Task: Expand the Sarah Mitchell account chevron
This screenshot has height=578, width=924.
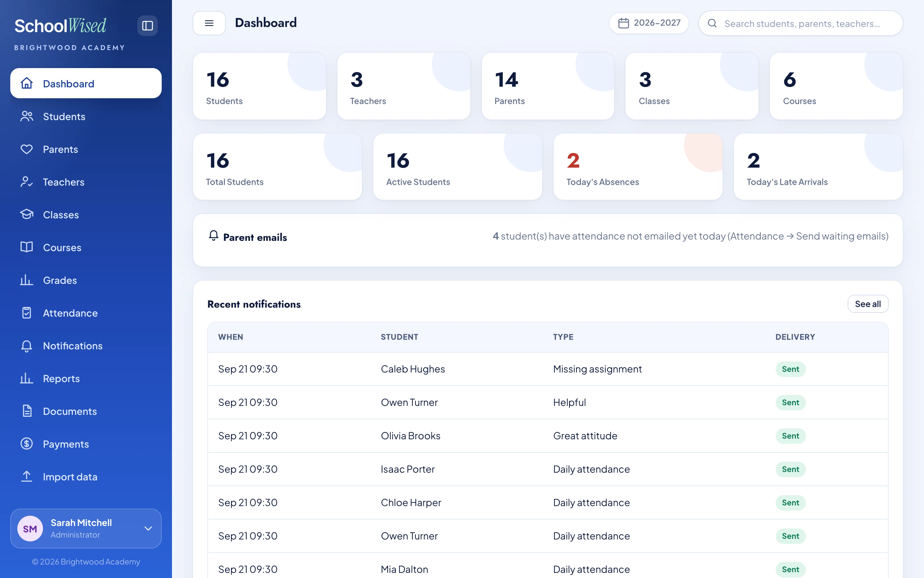Action: (x=148, y=529)
